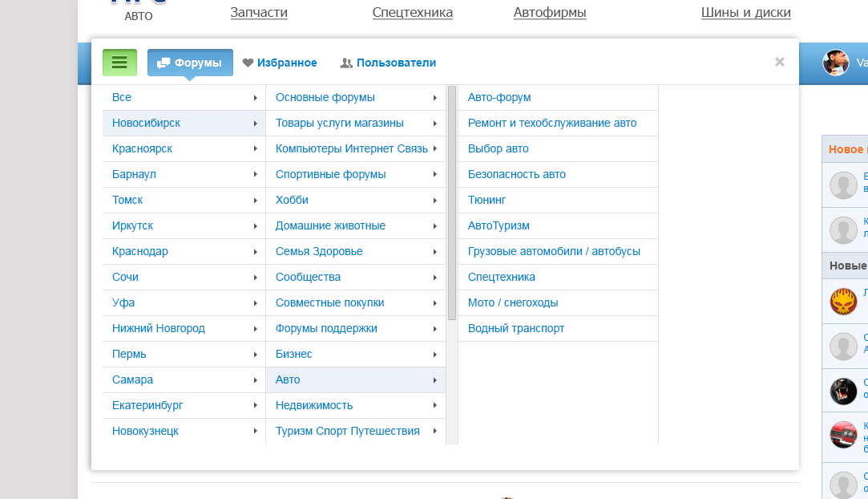Open the Тюнинг forum link

point(486,200)
